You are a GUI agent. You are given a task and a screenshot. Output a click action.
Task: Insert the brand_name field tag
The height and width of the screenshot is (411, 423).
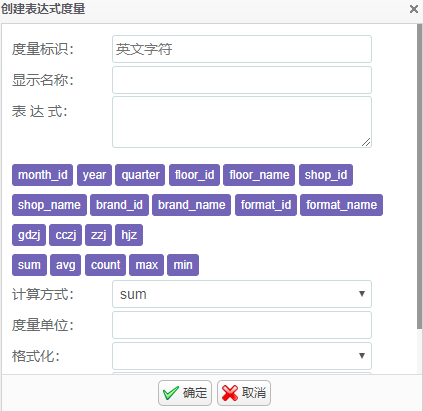click(191, 205)
